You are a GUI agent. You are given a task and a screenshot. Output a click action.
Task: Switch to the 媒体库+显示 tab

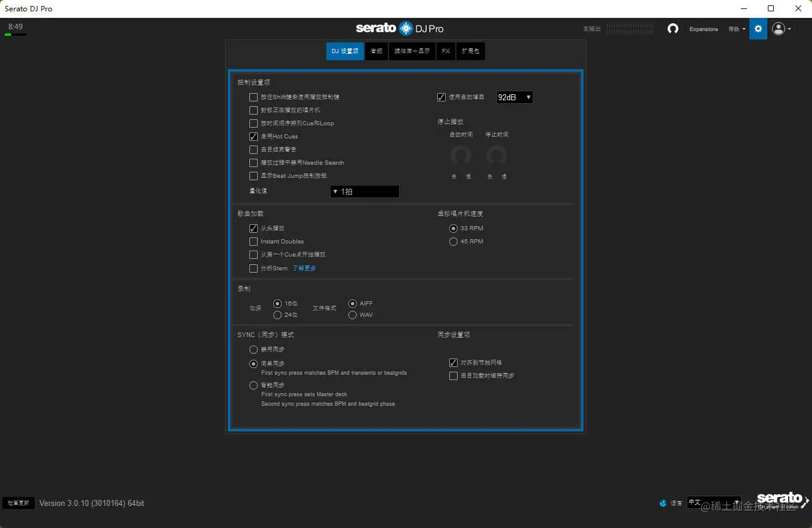point(412,51)
